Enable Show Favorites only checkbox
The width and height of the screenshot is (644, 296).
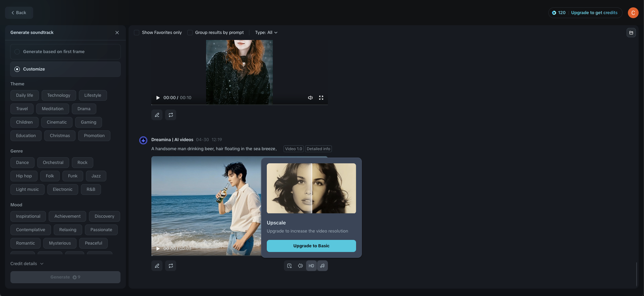[x=137, y=33]
